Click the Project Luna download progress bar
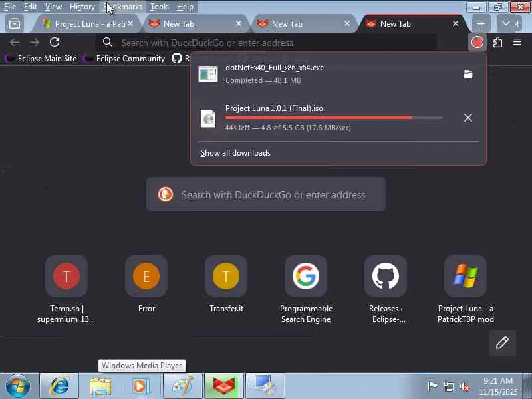The image size is (532, 399). click(334, 118)
